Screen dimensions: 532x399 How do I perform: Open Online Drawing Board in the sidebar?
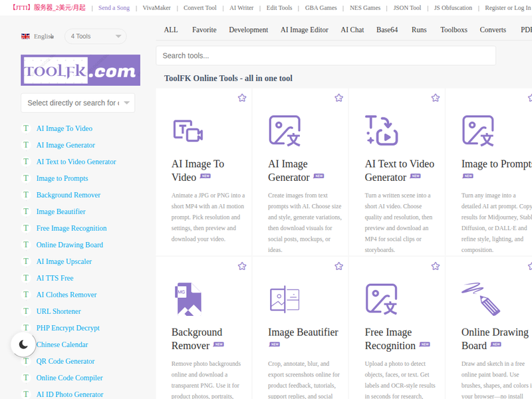click(x=70, y=245)
